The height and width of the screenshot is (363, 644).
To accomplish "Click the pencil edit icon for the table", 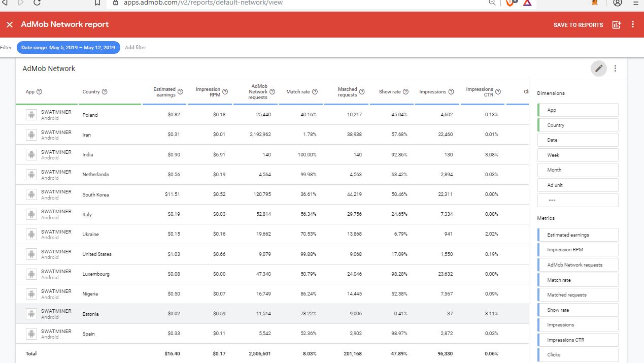I will [599, 69].
